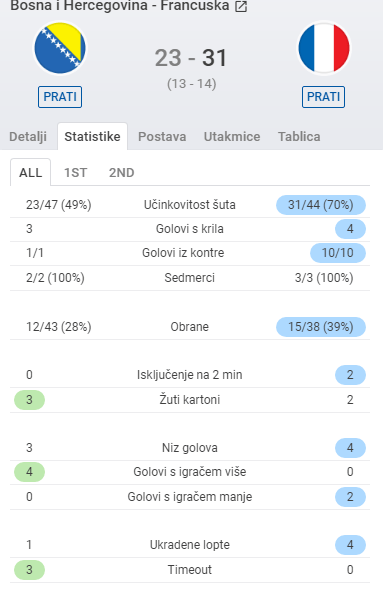This screenshot has height=605, width=383.
Task: Click the Učinkovitost šuta stat label
Action: [190, 205]
